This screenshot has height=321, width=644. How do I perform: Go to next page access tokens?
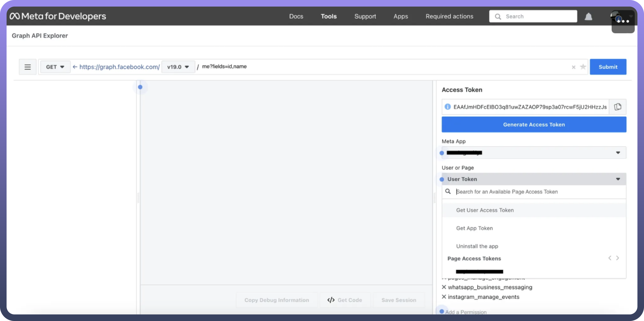[x=618, y=258]
